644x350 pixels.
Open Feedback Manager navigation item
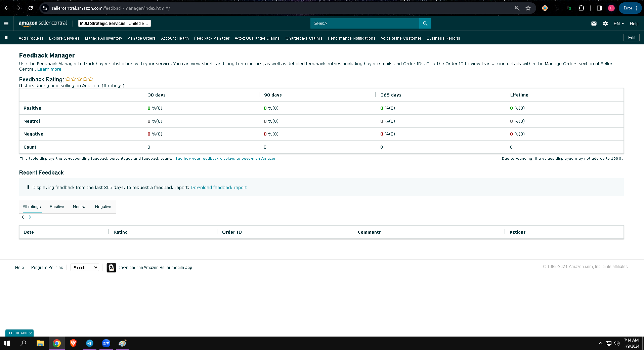[x=212, y=38]
